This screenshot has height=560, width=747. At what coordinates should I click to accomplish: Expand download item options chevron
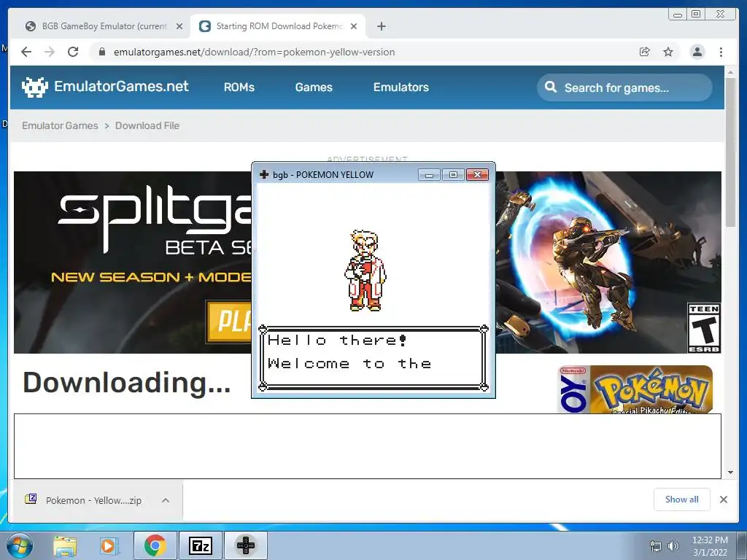click(x=166, y=500)
